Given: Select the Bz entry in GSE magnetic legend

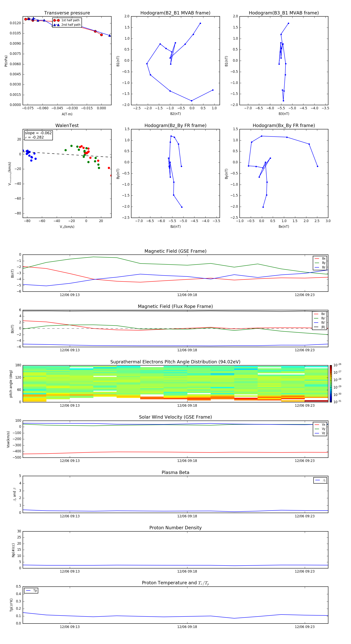Looking at the screenshot, I should (x=320, y=268).
